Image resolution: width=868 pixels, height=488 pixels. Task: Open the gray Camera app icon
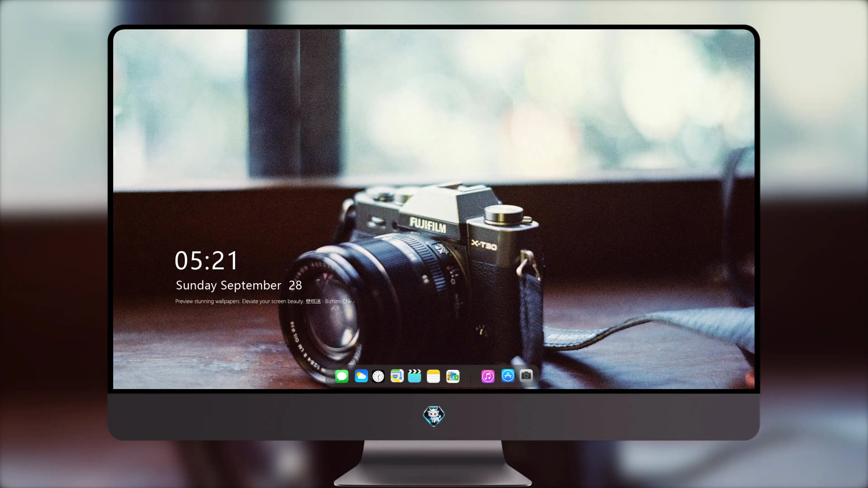[x=526, y=375]
